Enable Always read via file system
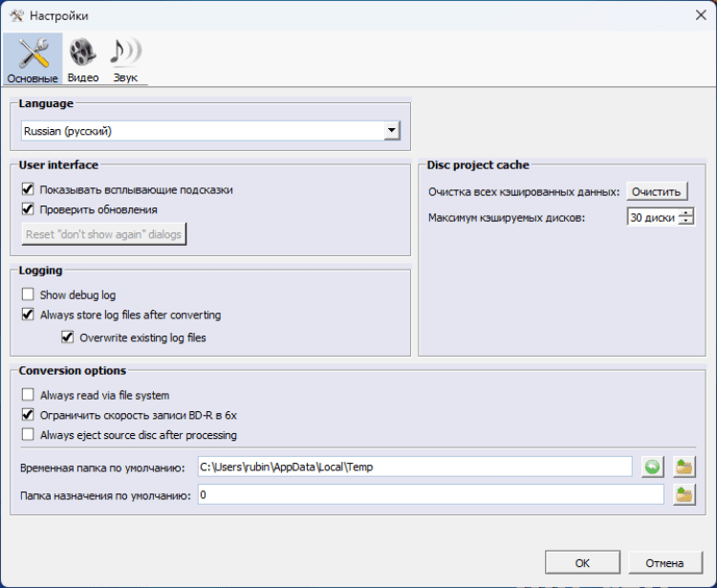This screenshot has width=717, height=588. pyautogui.click(x=28, y=395)
